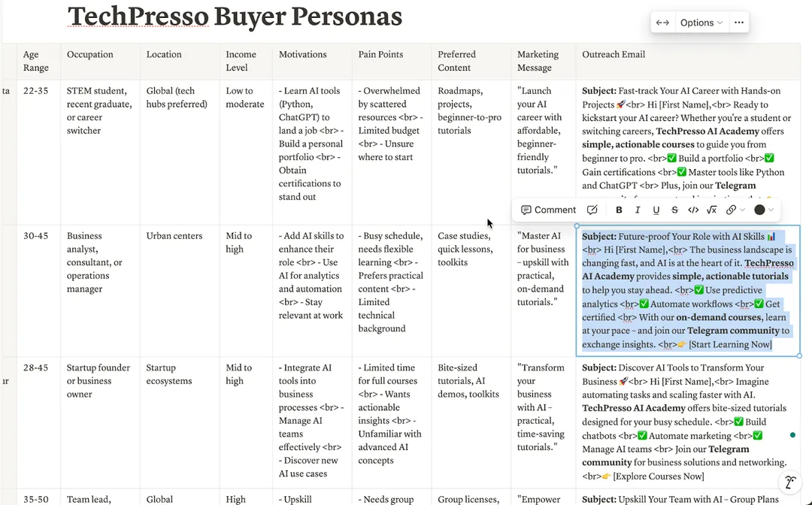This screenshot has width=812, height=505.
Task: Click "Transform your business" message cell
Action: click(x=544, y=423)
